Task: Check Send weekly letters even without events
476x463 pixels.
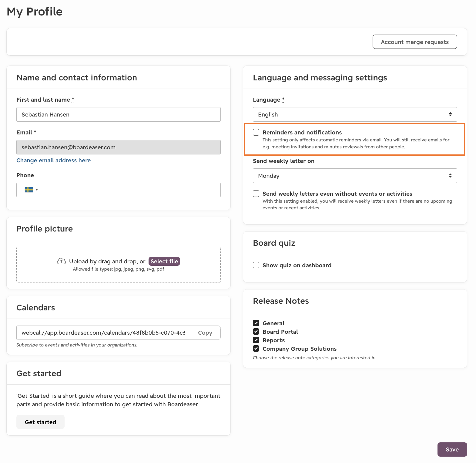Action: (256, 194)
